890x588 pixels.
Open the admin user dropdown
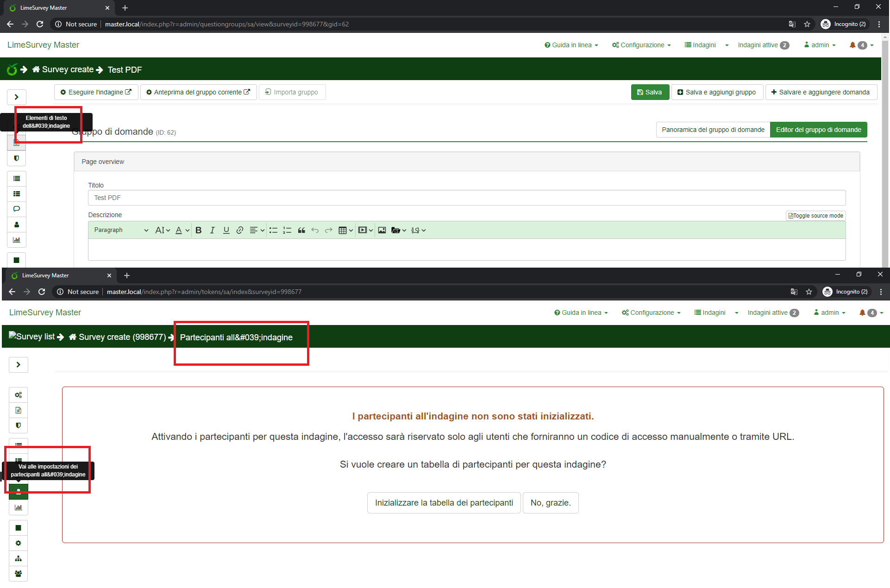(820, 45)
